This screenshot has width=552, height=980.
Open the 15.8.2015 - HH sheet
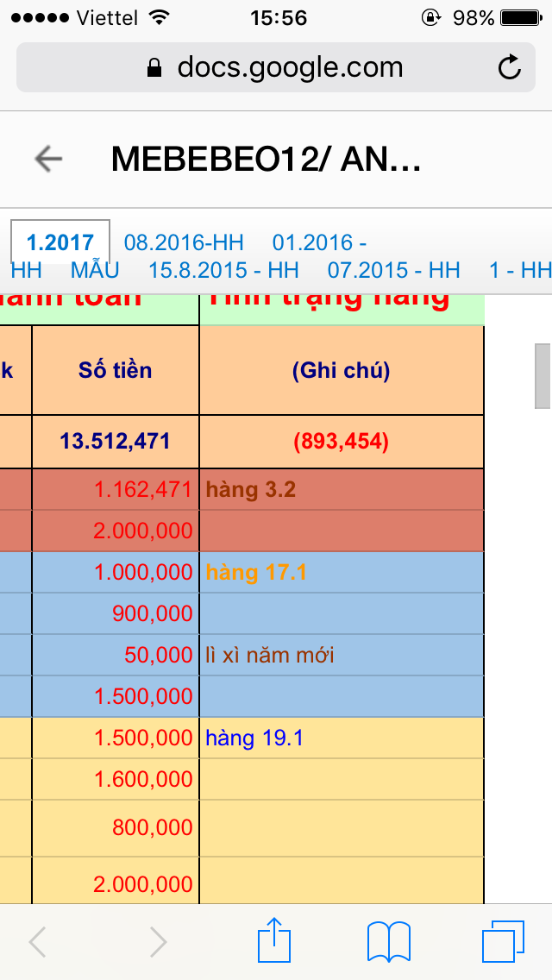pos(223,270)
